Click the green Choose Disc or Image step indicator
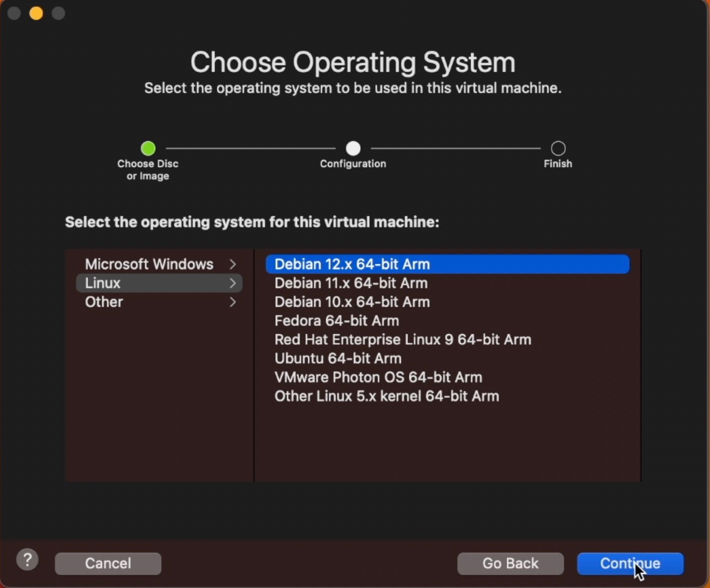710x588 pixels. (148, 148)
